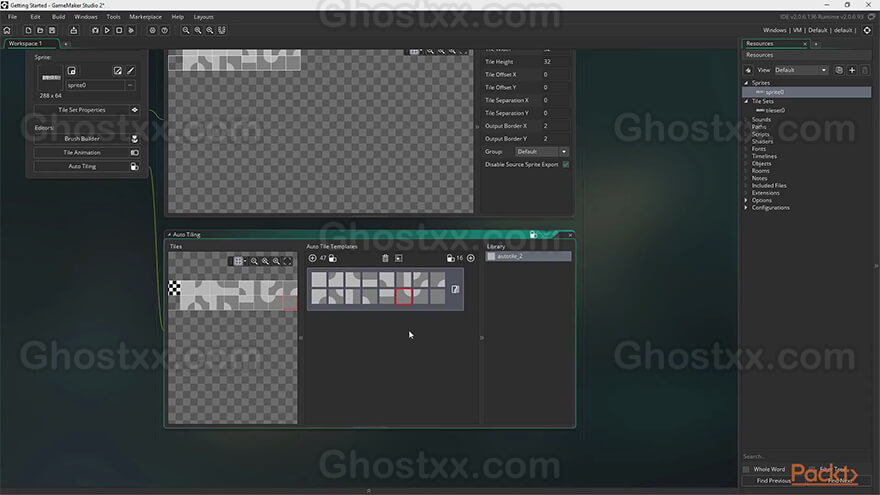Toggle grid in Auto Tiling Tiles view

(238, 261)
